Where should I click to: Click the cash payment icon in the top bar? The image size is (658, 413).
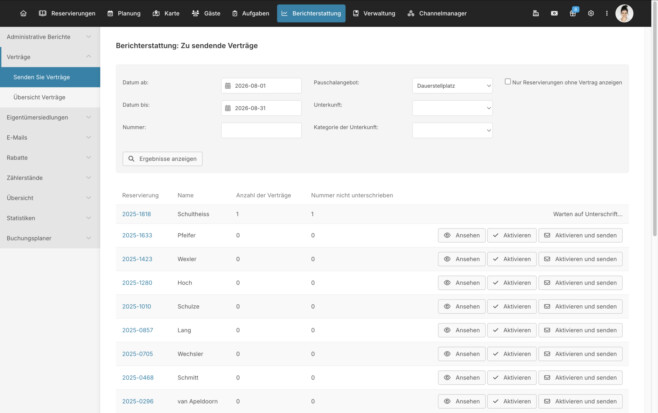tap(554, 13)
